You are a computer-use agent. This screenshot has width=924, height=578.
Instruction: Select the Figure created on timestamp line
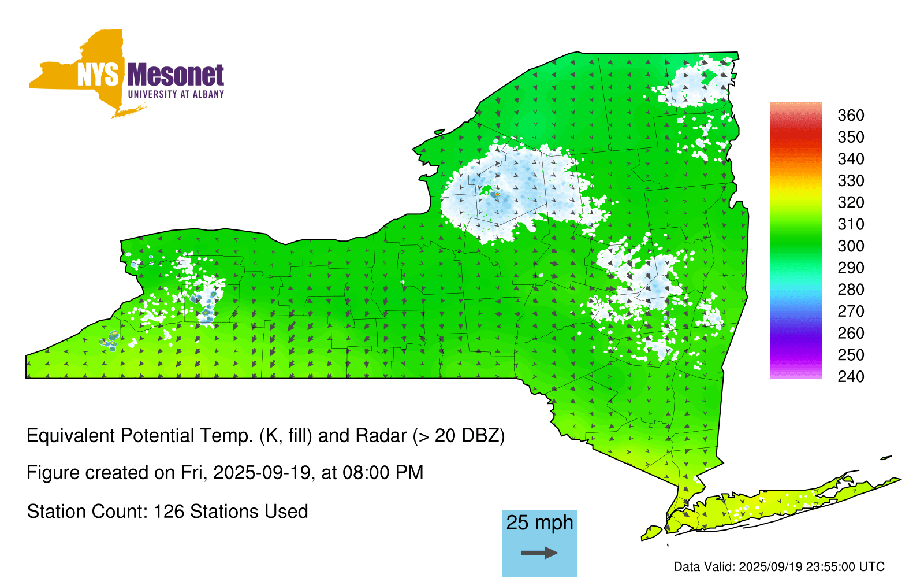click(225, 473)
